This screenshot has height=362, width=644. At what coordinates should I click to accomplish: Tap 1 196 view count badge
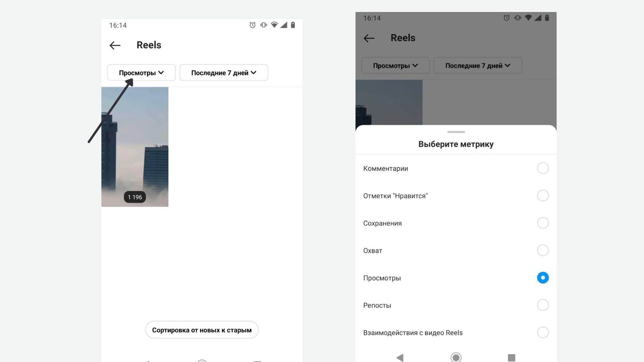click(x=135, y=197)
